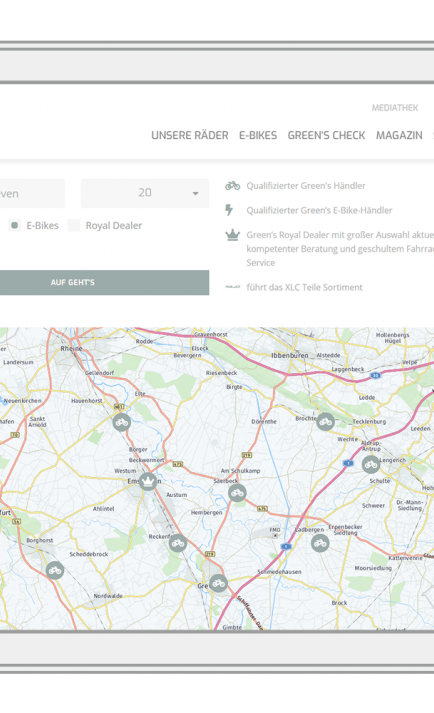The image size is (434, 713).
Task: Click the bicycle icon in the legend
Action: click(x=232, y=186)
